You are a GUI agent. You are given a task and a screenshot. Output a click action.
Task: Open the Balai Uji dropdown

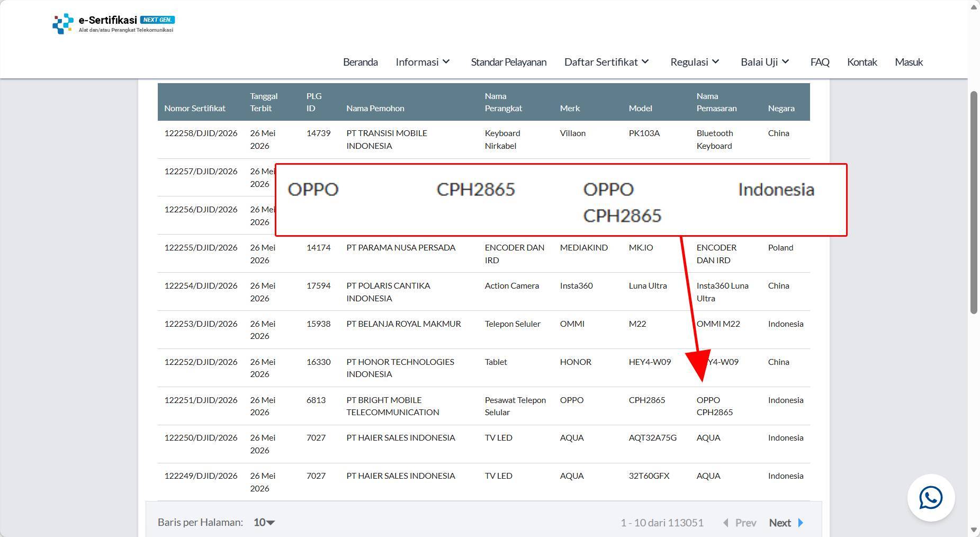(x=765, y=62)
